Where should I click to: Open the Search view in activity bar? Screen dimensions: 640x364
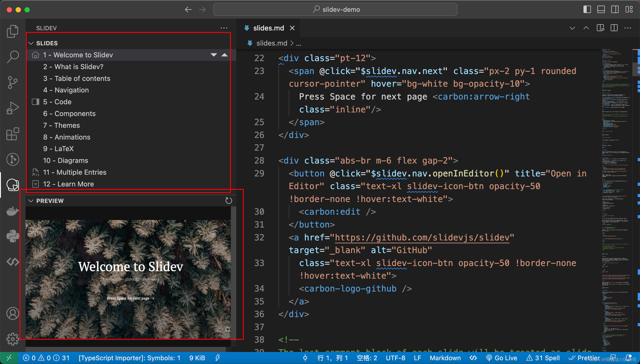12,57
